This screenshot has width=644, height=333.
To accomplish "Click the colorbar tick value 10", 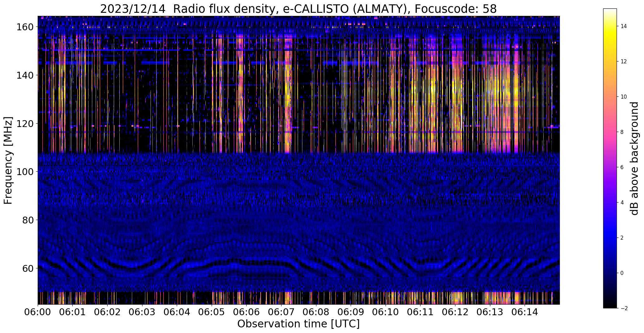I will pyautogui.click(x=624, y=97).
